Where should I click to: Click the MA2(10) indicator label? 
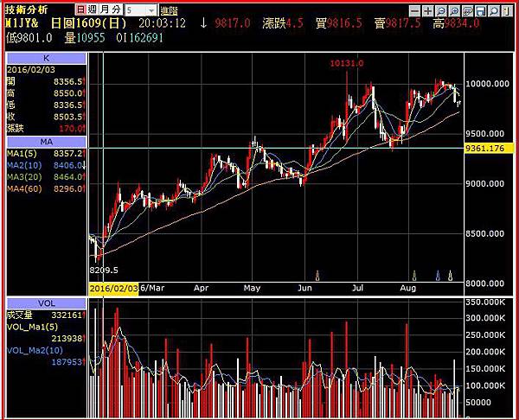[x=24, y=165]
